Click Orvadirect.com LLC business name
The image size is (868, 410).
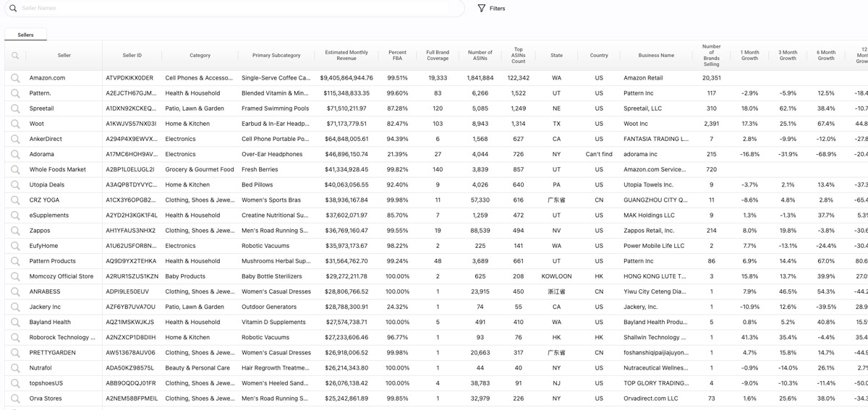651,398
